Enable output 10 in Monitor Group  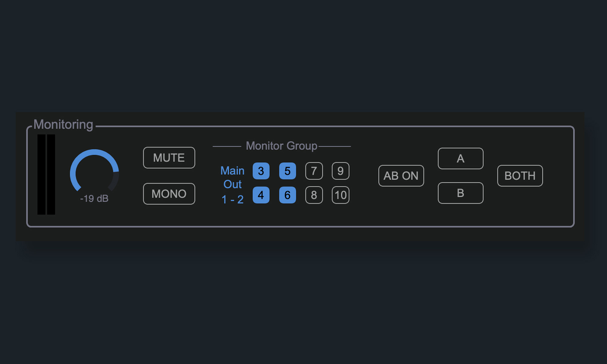[x=341, y=195]
